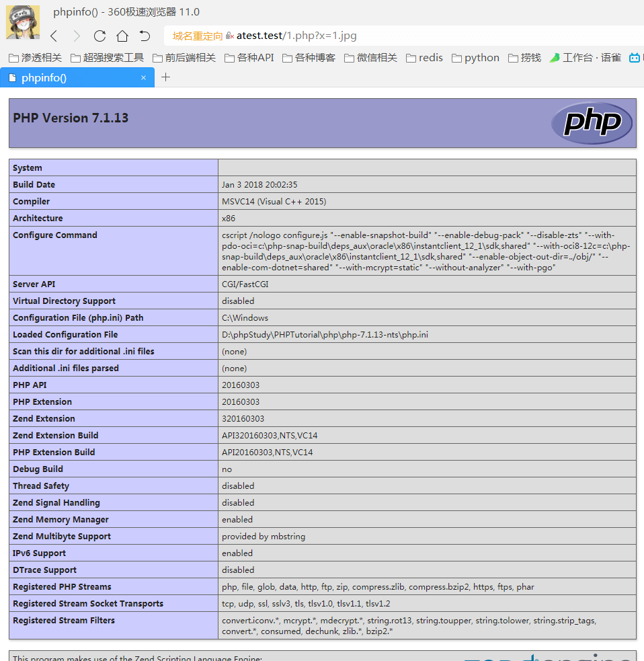The height and width of the screenshot is (661, 644).
Task: Click the PHP logo image
Action: (x=592, y=122)
